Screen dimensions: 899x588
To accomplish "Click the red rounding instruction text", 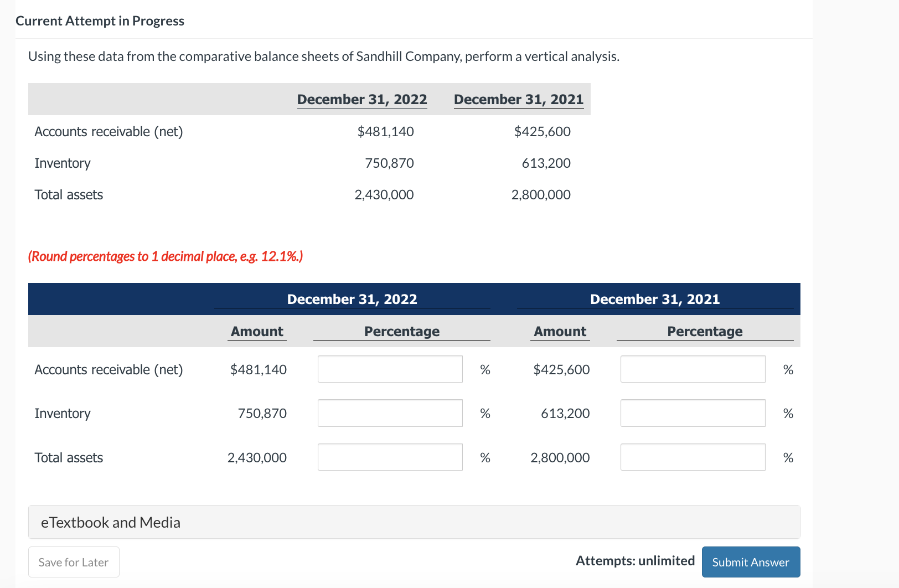I will click(166, 256).
